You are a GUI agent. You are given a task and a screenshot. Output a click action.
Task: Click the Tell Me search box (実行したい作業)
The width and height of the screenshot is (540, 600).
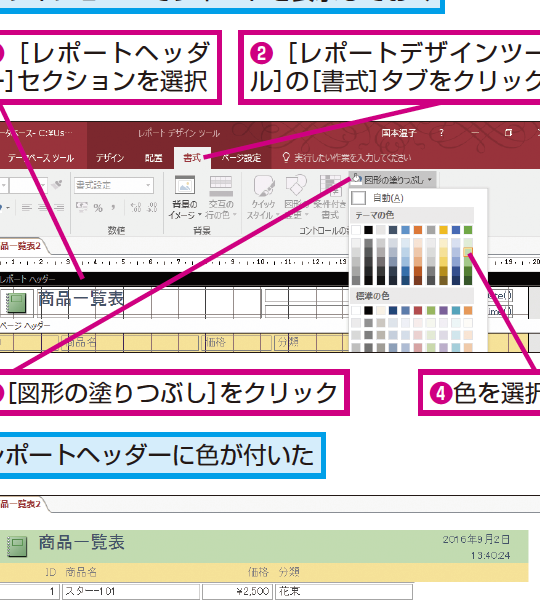tap(352, 158)
